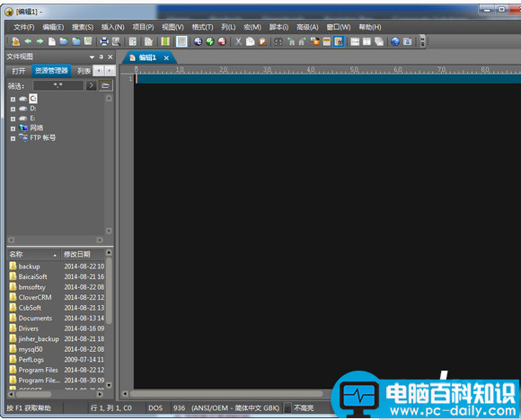Sort the list by the 修改日期 column header
The height and width of the screenshot is (420, 521).
coord(83,254)
